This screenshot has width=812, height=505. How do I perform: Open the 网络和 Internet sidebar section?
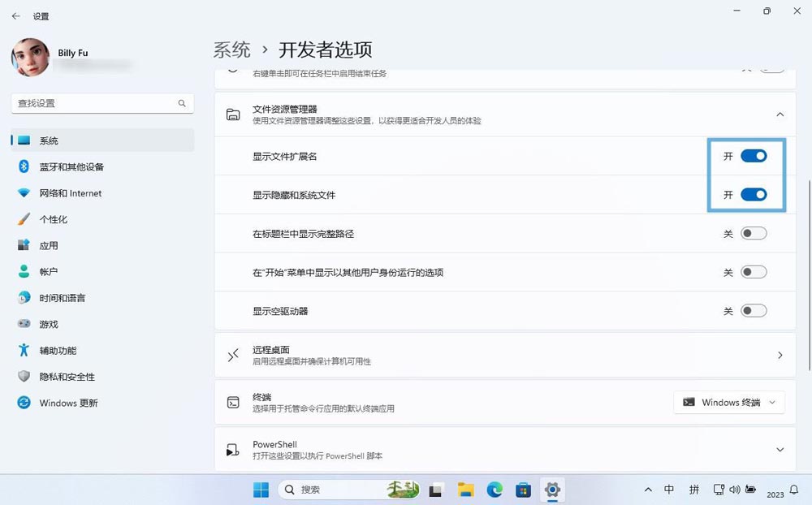(70, 193)
